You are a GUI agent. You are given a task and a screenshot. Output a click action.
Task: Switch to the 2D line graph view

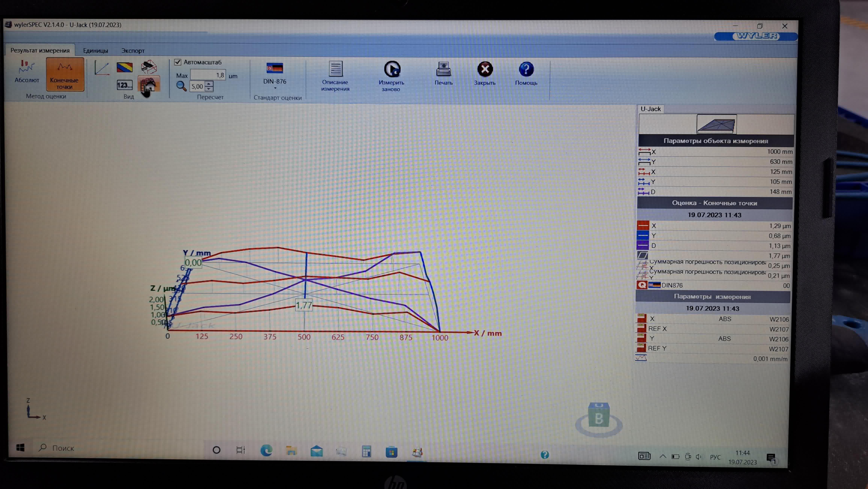click(102, 68)
